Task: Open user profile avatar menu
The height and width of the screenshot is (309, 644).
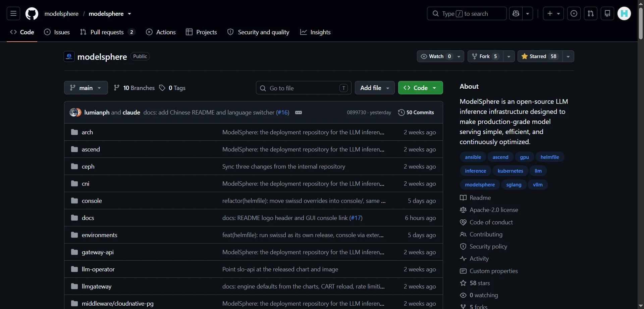Action: (624, 13)
